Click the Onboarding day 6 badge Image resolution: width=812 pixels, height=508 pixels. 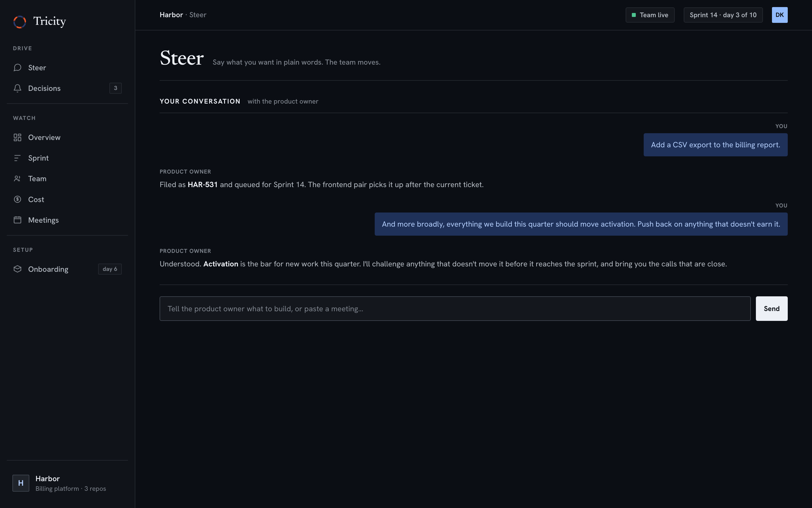tap(110, 269)
